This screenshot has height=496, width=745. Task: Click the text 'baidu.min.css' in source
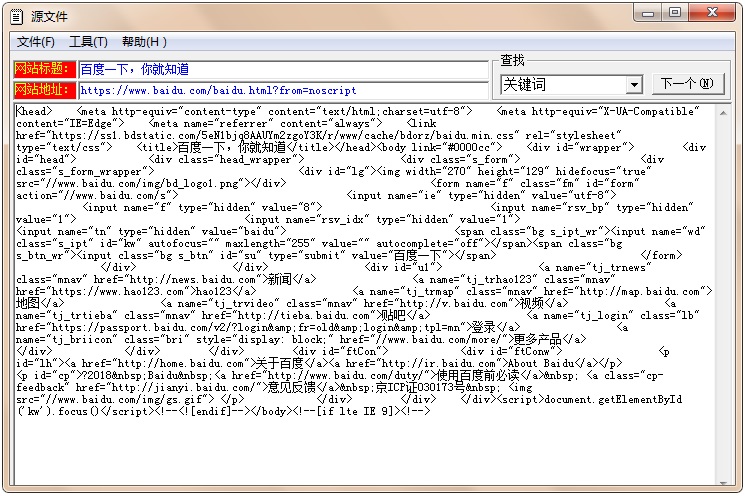coord(475,136)
